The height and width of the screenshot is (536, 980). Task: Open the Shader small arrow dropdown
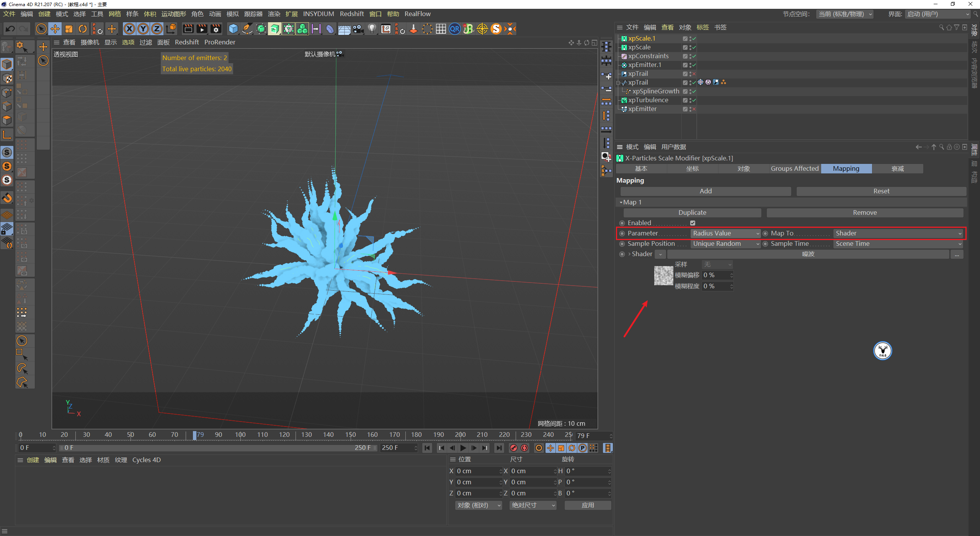pyautogui.click(x=660, y=254)
